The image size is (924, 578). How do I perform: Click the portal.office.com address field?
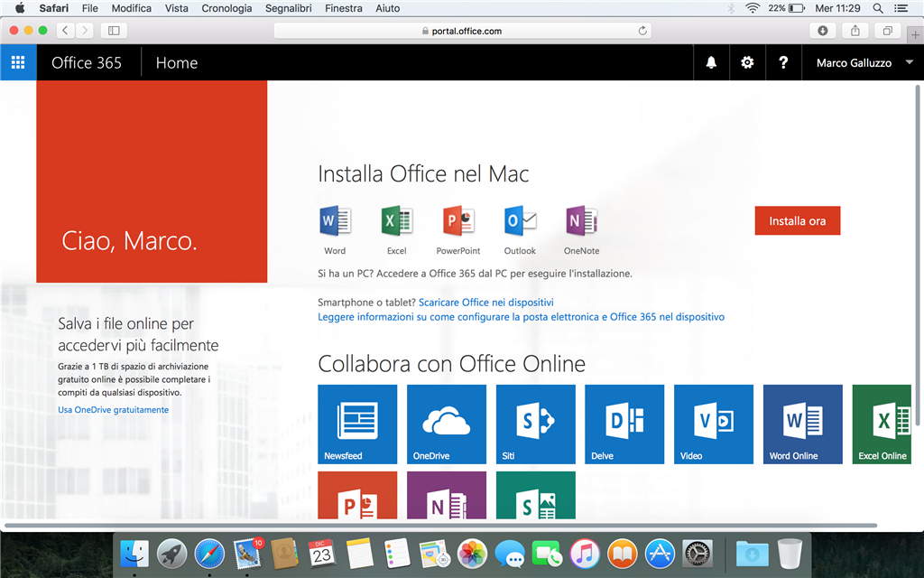click(x=462, y=31)
